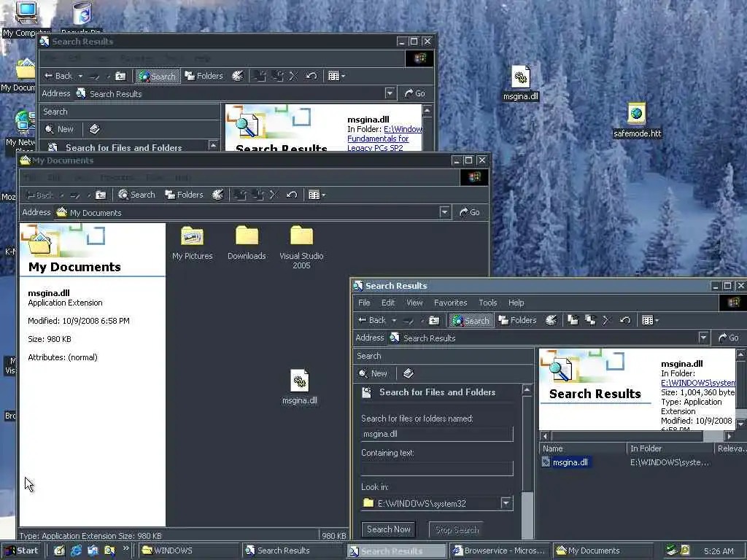
Task: Click New in the rear Search Results pane
Action: 60,129
